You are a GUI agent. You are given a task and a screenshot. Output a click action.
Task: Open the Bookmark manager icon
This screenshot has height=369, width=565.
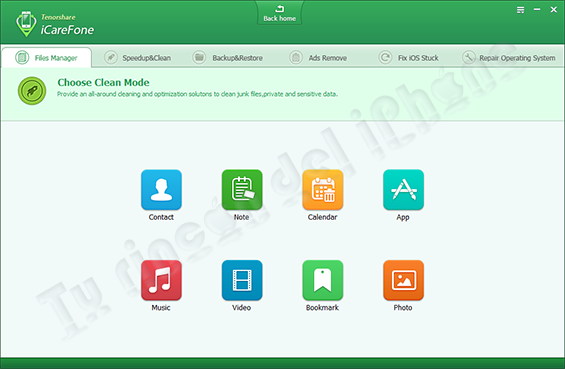322,280
